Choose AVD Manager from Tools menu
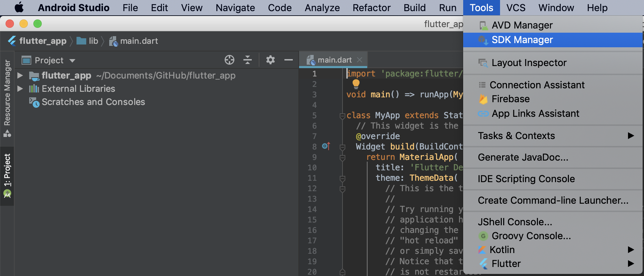This screenshot has width=644, height=276. pyautogui.click(x=553, y=25)
